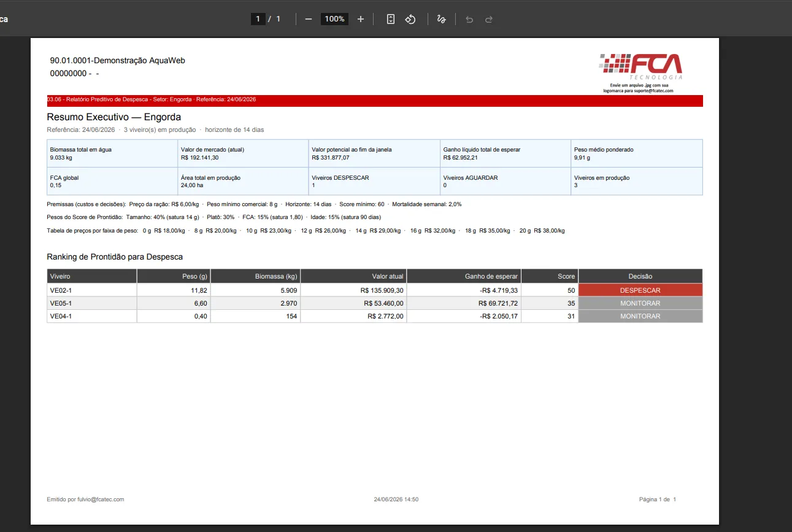Click the zoom out minus icon

[309, 19]
